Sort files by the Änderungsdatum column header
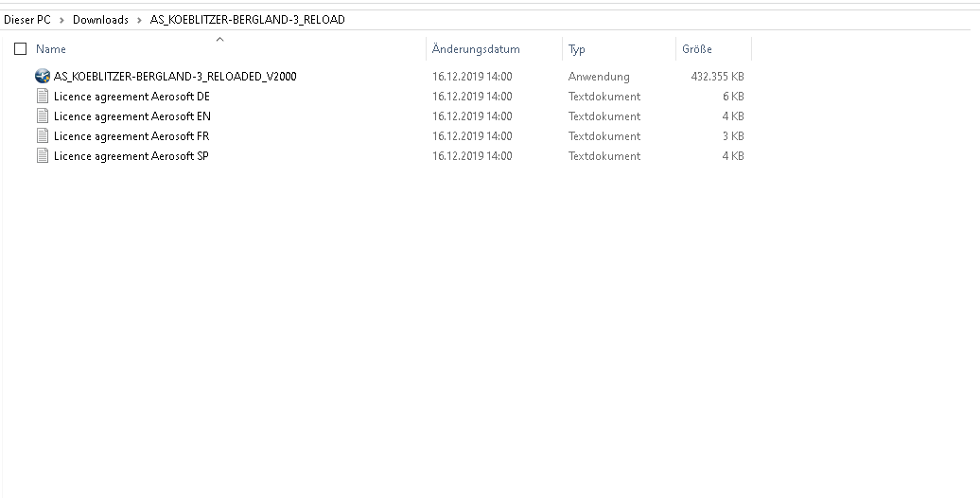 476,49
